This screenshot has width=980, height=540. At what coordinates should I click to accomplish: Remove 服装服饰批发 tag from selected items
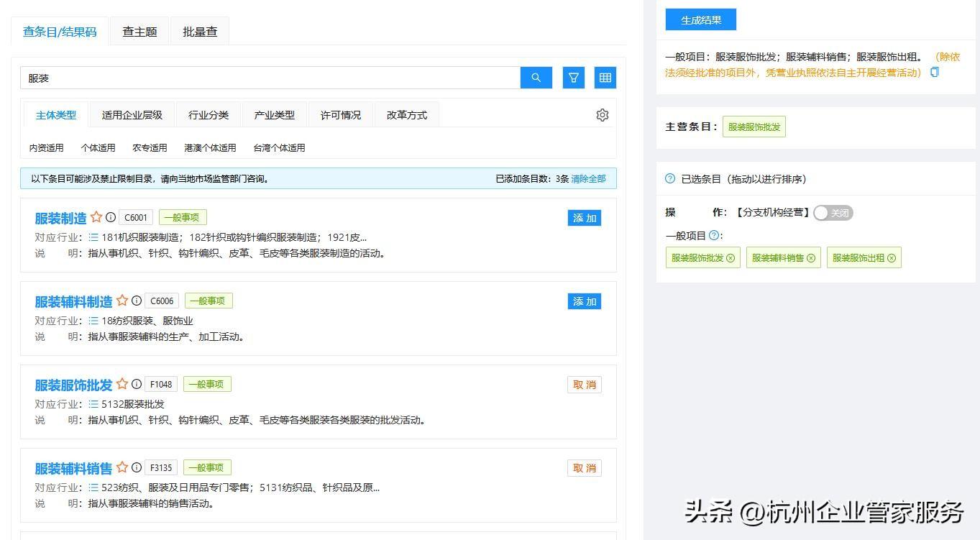(731, 258)
